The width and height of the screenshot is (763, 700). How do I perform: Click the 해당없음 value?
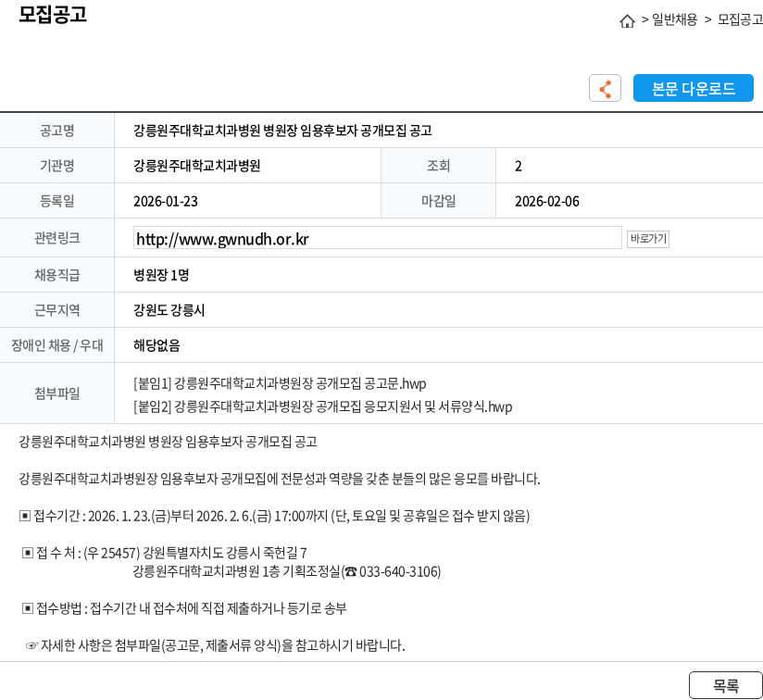pos(156,345)
